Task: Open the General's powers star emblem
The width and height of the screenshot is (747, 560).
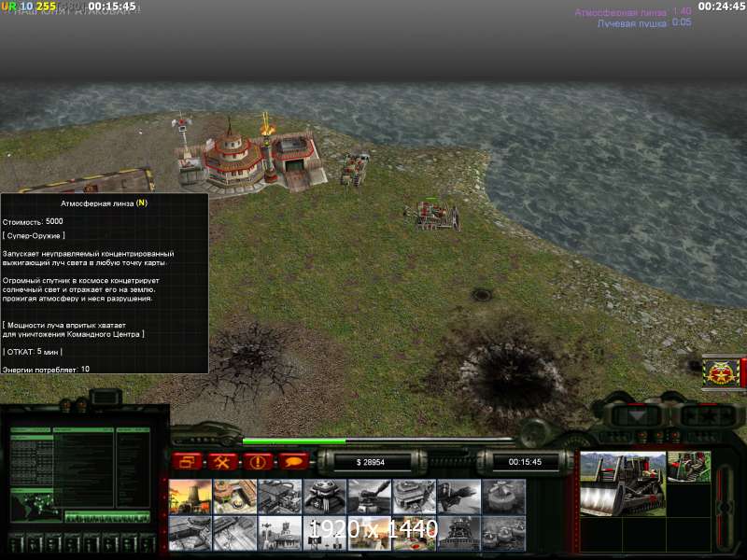Action: pos(721,372)
